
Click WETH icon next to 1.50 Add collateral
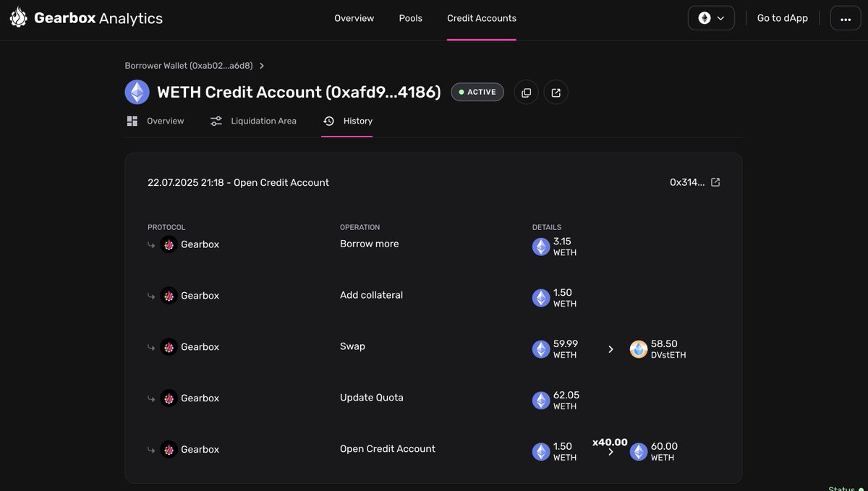click(541, 298)
